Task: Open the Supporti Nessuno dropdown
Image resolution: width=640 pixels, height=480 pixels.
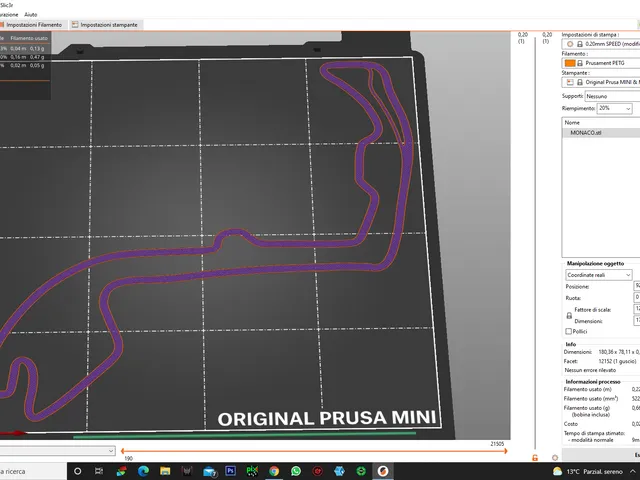Action: coord(612,96)
